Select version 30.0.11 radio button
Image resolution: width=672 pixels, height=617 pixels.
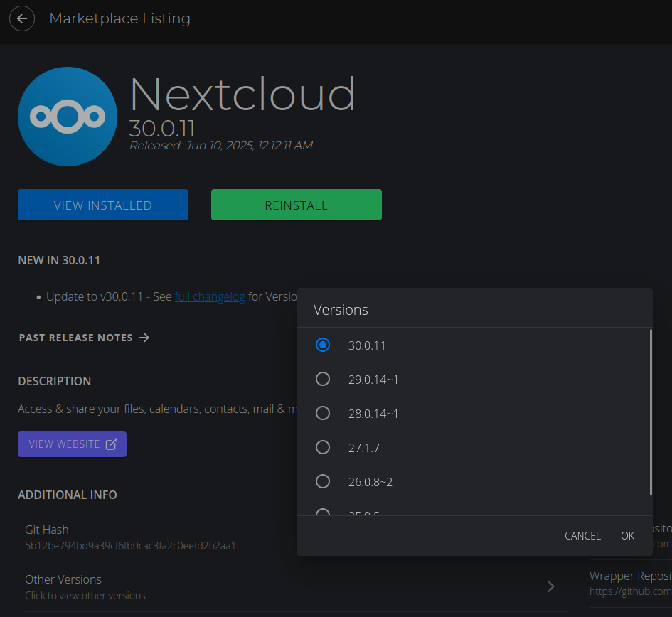(x=323, y=345)
